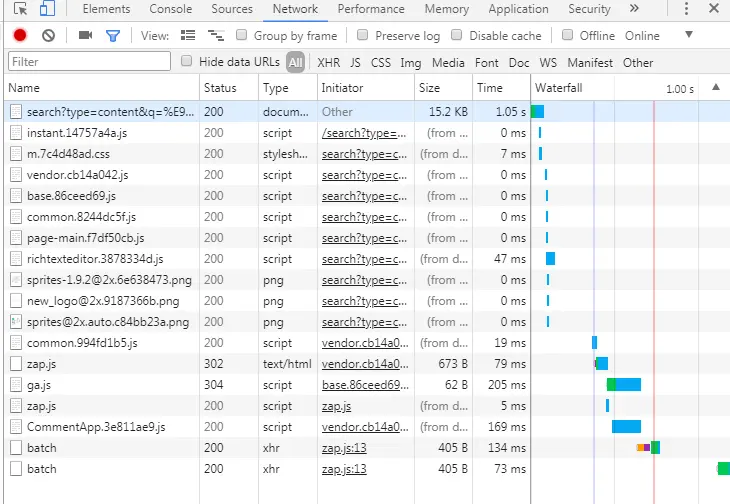This screenshot has width=730, height=504.
Task: Switch to the Application tab
Action: pos(518,9)
